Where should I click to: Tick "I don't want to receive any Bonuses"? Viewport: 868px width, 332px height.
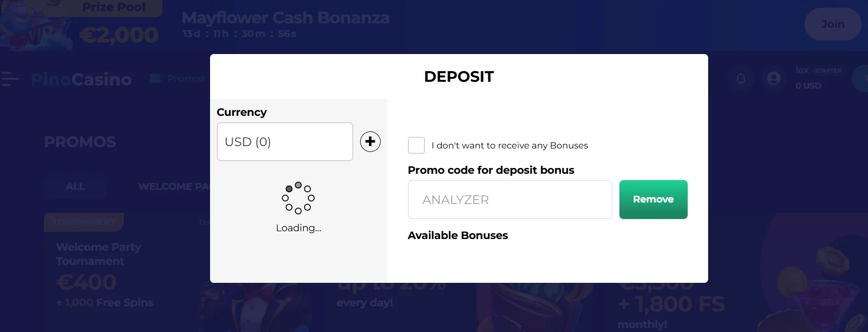pos(416,145)
